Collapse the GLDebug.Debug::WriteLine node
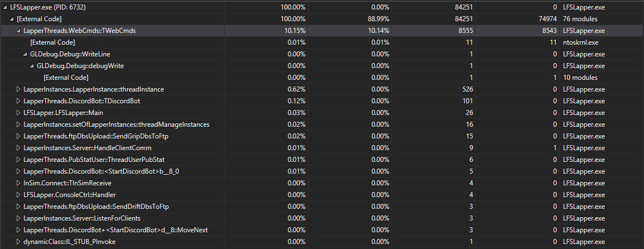644x249 pixels. point(25,54)
